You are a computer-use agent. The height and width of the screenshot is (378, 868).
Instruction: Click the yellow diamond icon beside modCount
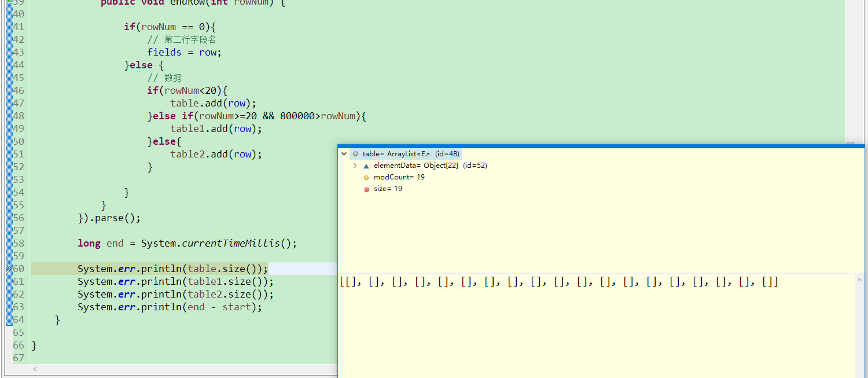(366, 177)
